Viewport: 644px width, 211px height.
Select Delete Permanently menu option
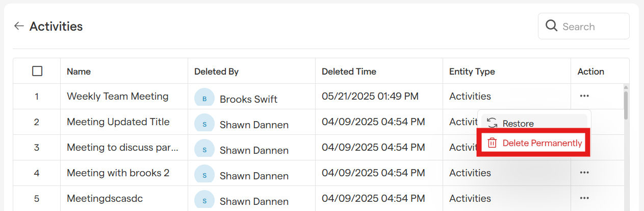pos(542,143)
